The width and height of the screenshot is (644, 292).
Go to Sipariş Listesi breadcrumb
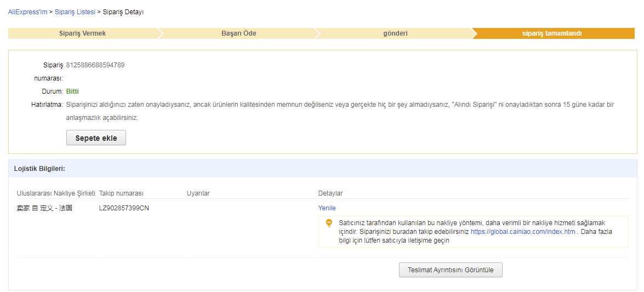75,12
